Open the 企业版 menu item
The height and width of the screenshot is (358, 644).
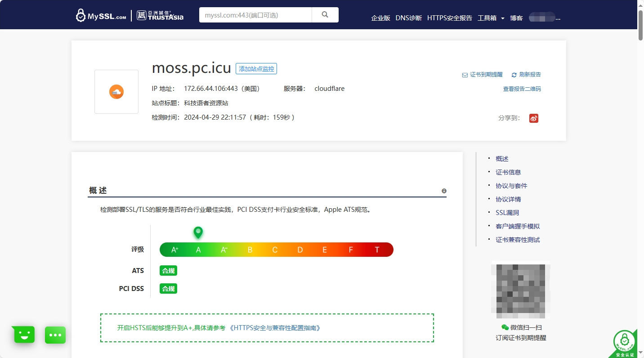tap(380, 18)
